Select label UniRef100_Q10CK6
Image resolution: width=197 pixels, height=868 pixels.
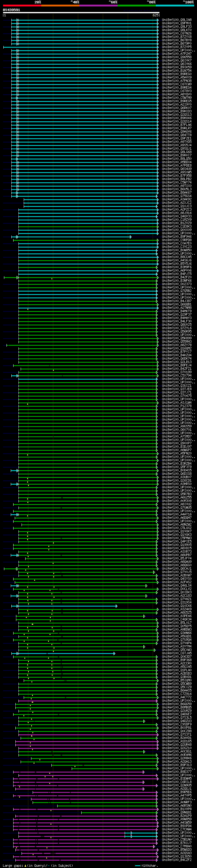pos(177,606)
